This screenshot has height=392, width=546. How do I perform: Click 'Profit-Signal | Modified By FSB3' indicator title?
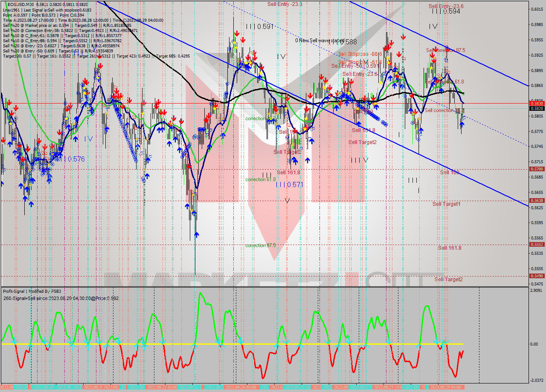click(x=32, y=291)
